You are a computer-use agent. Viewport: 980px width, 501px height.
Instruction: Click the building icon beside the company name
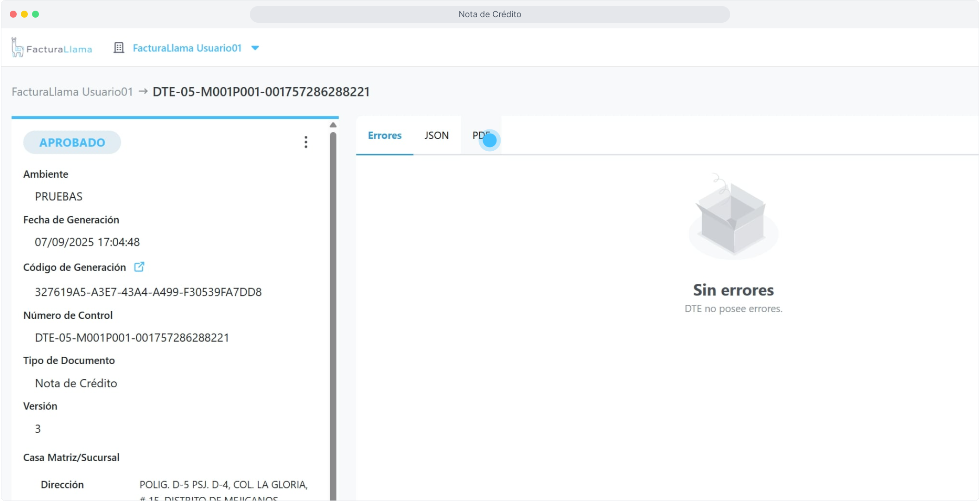point(119,48)
